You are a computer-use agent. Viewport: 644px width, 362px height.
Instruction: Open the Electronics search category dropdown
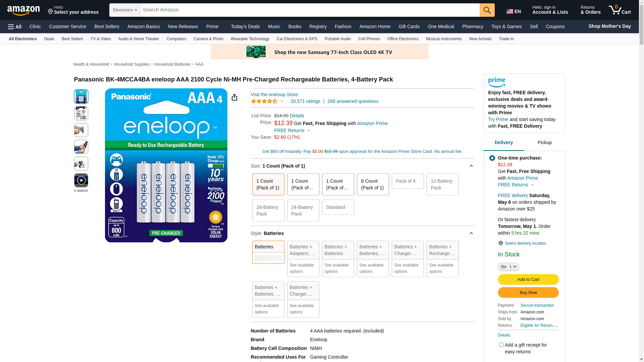125,10
